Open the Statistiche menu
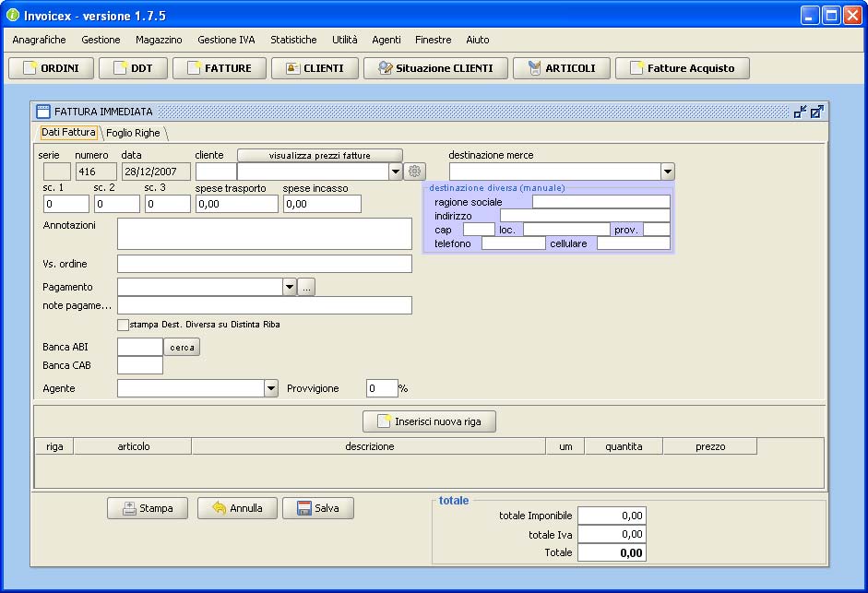This screenshot has width=868, height=593. click(293, 40)
